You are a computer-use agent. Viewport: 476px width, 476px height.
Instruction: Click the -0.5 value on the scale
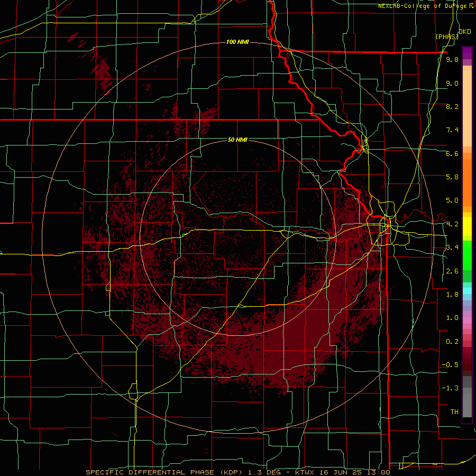tap(450, 365)
